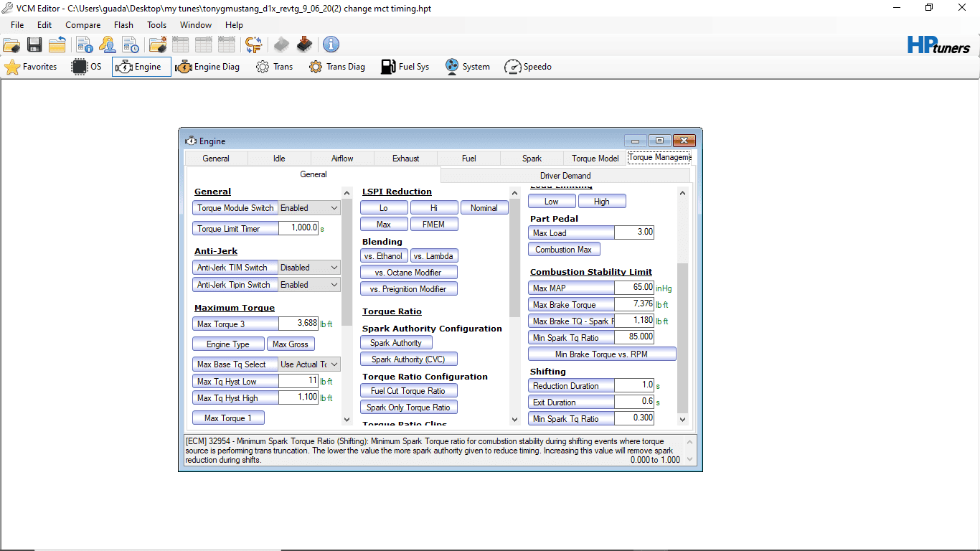
Task: Open the Fuel Sys pump section
Action: click(405, 67)
